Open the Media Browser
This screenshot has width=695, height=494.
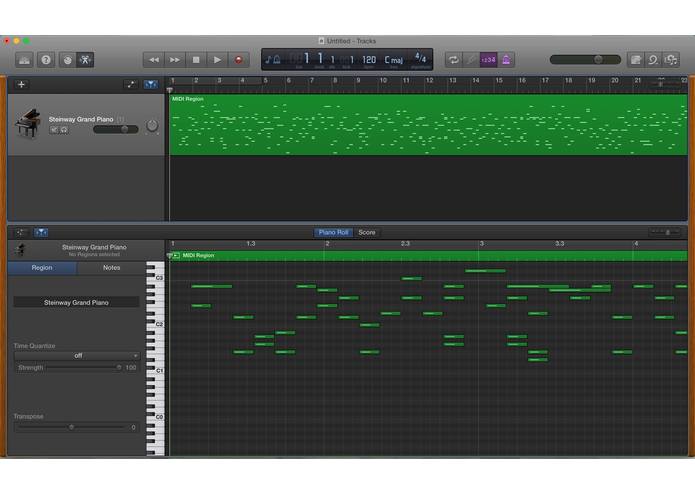point(671,60)
